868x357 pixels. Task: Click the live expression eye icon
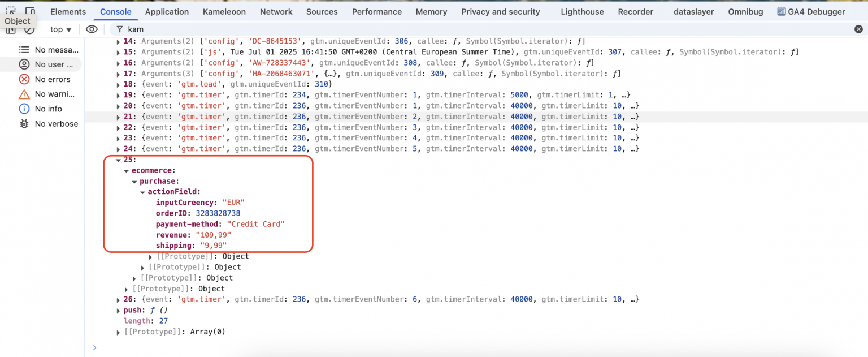91,29
